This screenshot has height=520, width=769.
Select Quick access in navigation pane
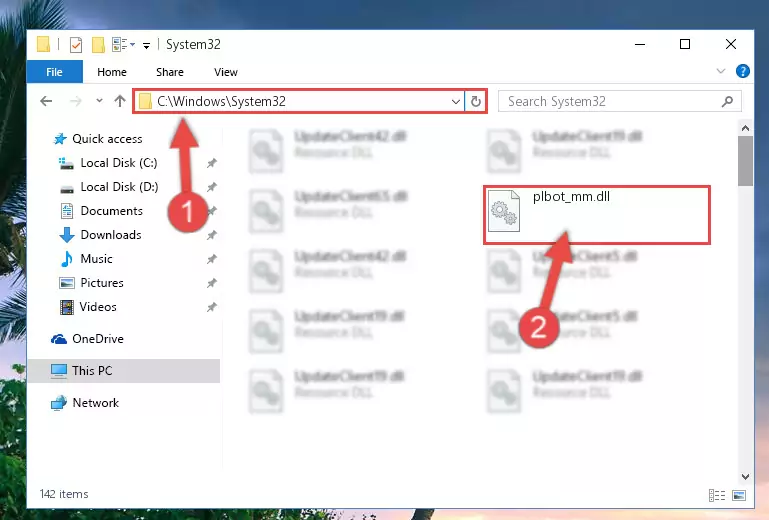tap(107, 139)
